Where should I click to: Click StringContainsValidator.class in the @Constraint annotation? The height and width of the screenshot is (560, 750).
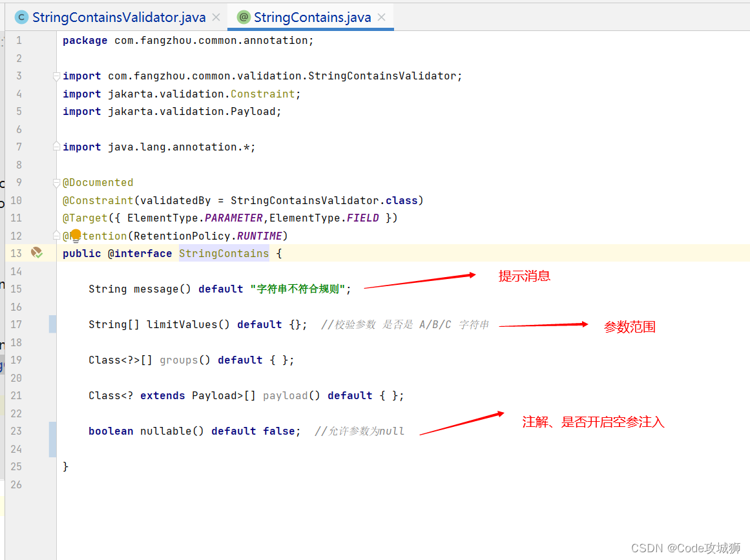click(x=324, y=200)
